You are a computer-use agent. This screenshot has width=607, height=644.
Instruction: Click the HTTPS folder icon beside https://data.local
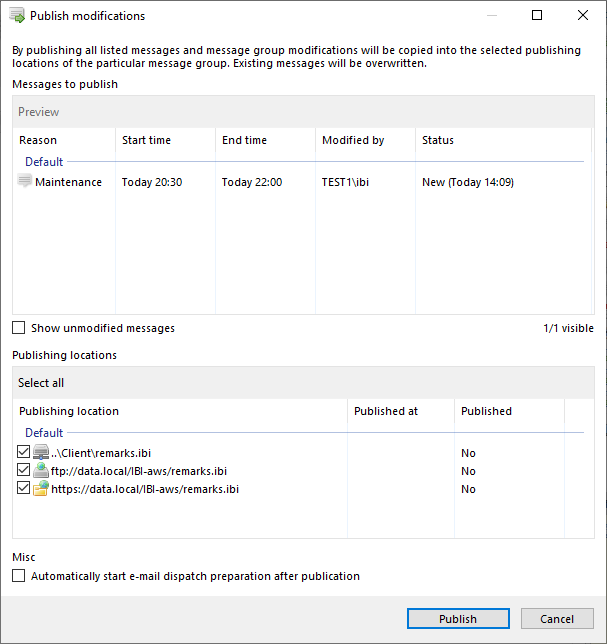tap(41, 489)
